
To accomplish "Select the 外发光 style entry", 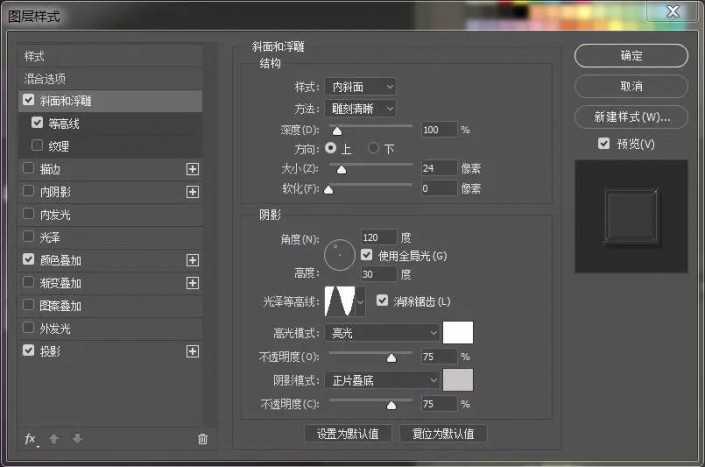I will (x=54, y=328).
